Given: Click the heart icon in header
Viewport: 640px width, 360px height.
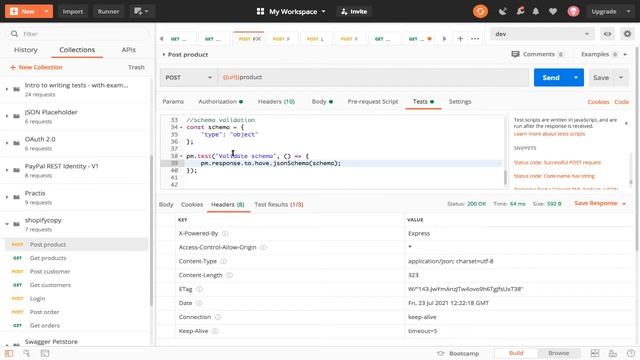Looking at the screenshot, I should tap(553, 11).
